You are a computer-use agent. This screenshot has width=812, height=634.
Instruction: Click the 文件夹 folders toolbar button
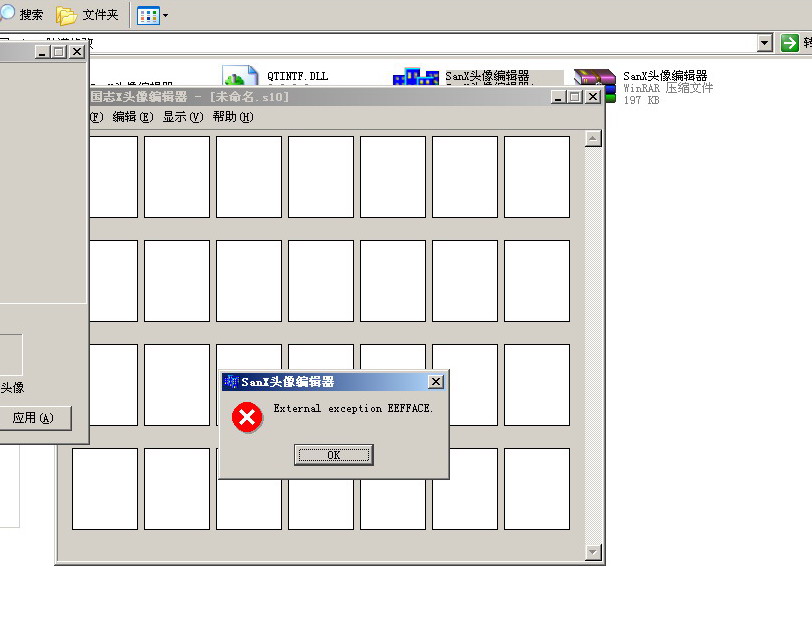coord(87,15)
